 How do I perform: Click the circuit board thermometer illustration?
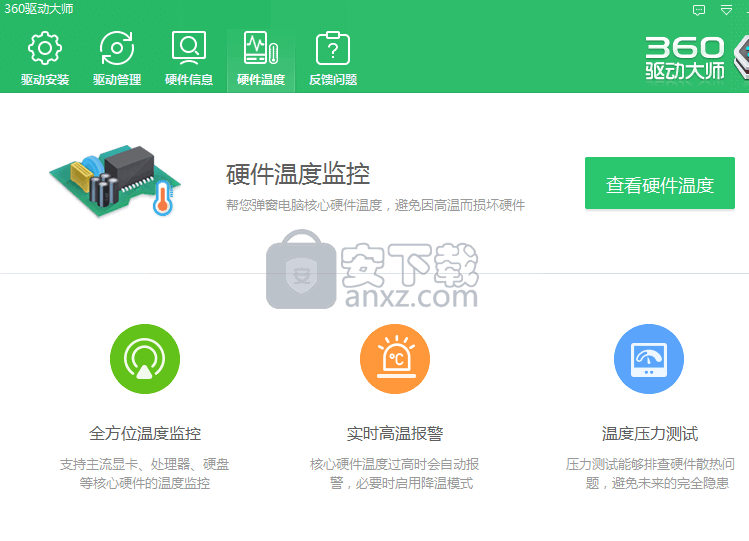(115, 181)
